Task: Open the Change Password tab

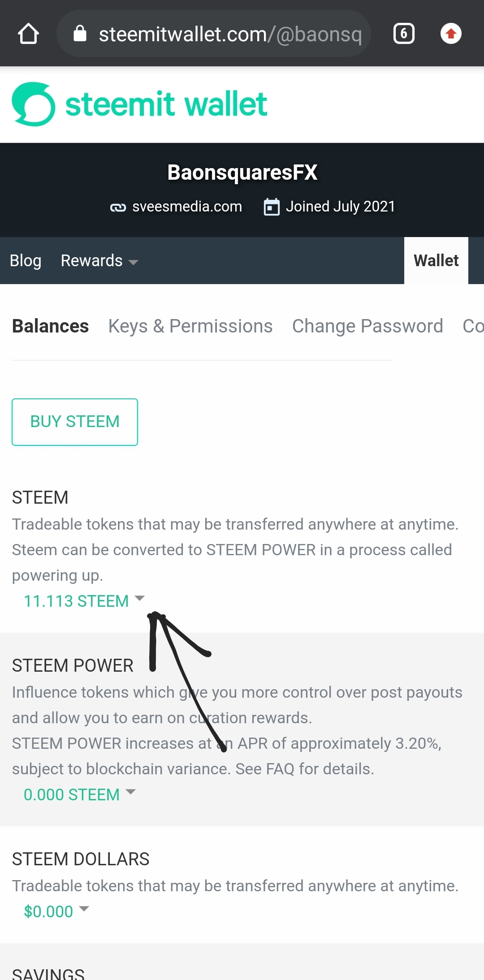Action: [x=367, y=326]
